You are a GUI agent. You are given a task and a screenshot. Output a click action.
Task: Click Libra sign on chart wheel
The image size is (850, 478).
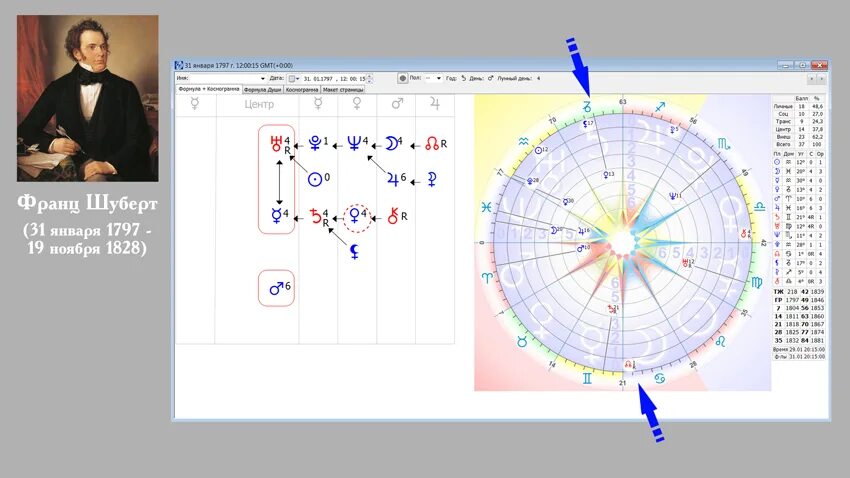(x=759, y=206)
